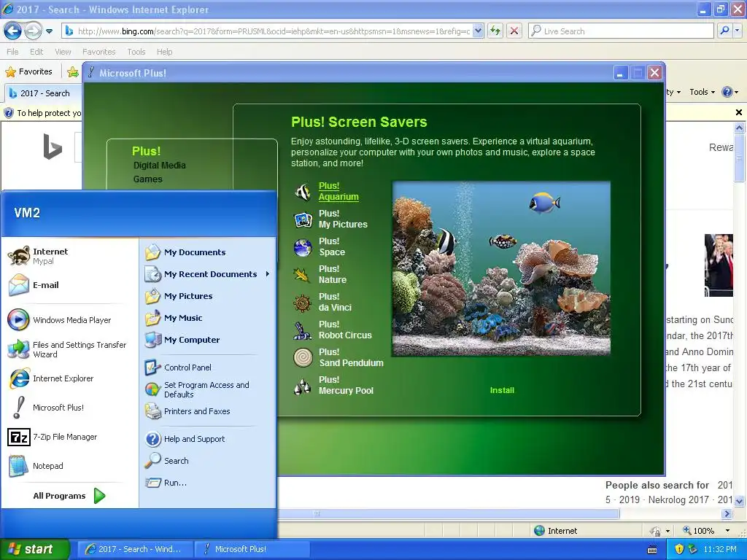Open Files and Settings Transfer Wizard

69,349
